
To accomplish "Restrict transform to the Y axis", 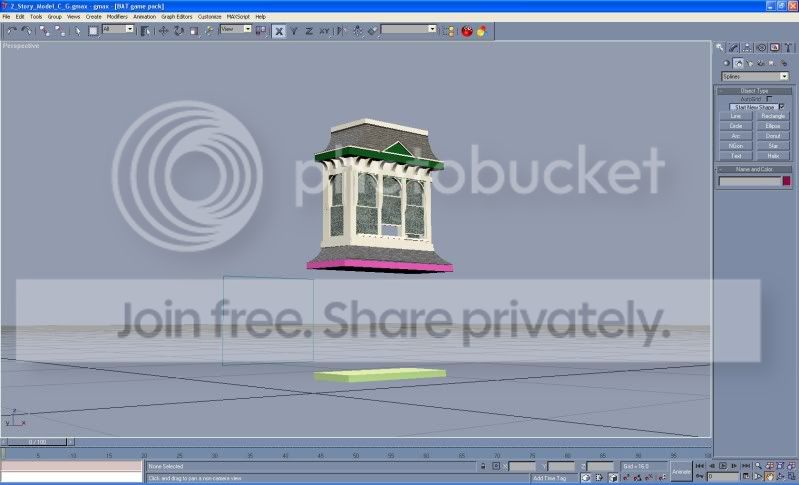I will tap(294, 31).
